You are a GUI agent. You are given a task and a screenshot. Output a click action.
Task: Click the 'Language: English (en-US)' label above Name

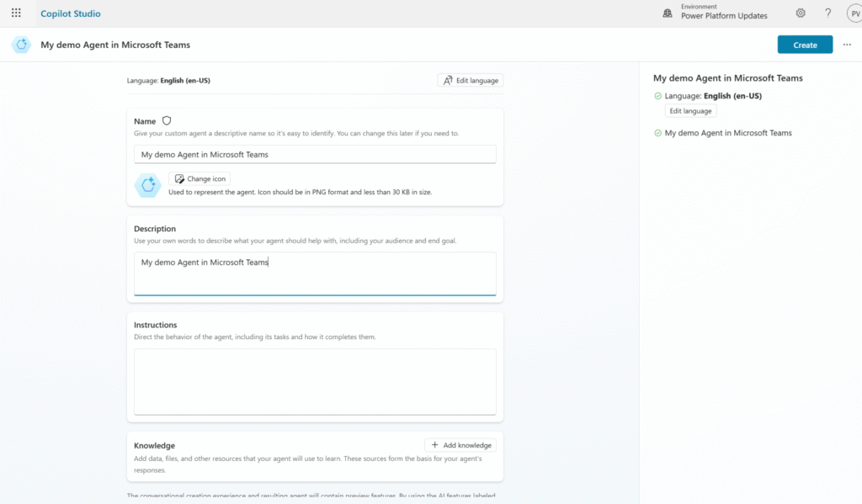pos(168,80)
